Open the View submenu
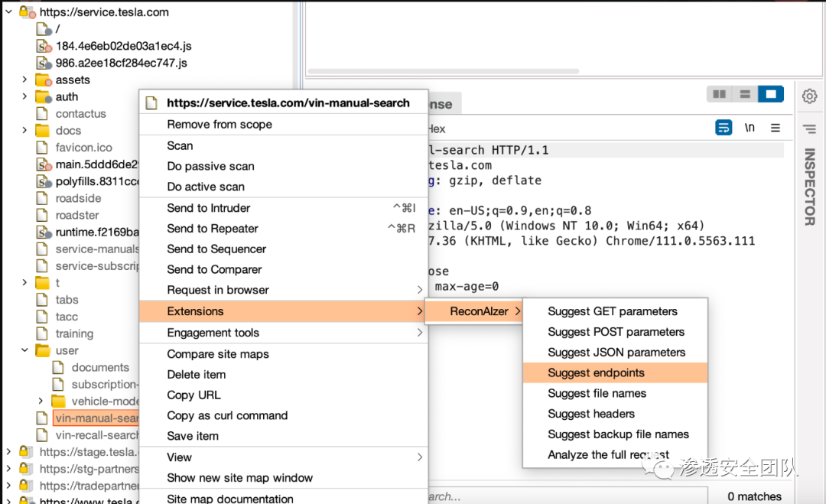This screenshot has width=826, height=504. coord(284,457)
